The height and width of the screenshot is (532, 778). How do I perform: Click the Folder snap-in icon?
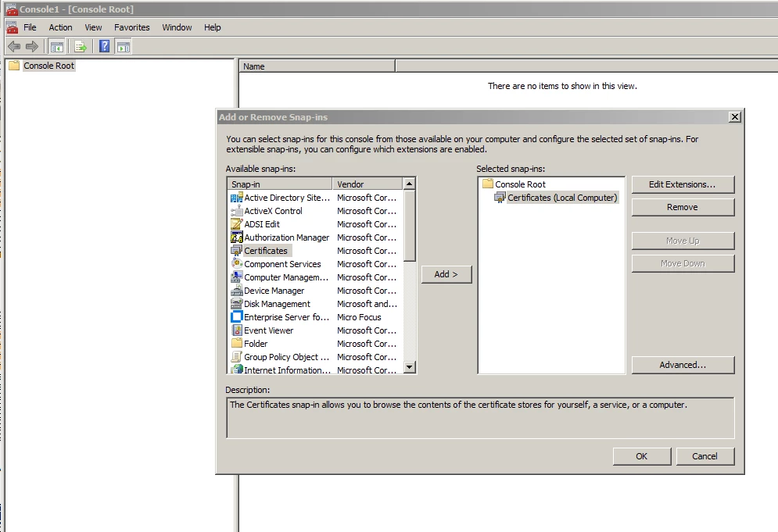pyautogui.click(x=237, y=344)
